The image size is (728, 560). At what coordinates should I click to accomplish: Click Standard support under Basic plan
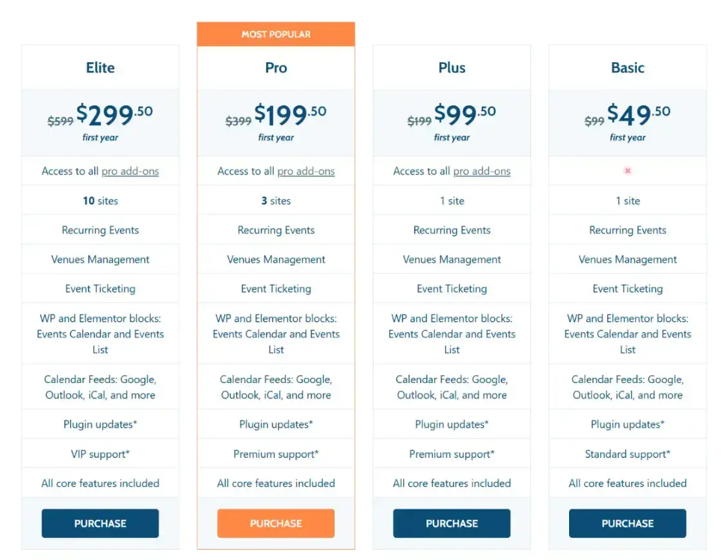[627, 453]
